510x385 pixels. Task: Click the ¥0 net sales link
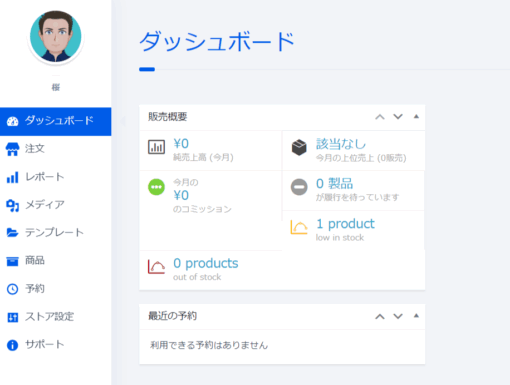(181, 144)
